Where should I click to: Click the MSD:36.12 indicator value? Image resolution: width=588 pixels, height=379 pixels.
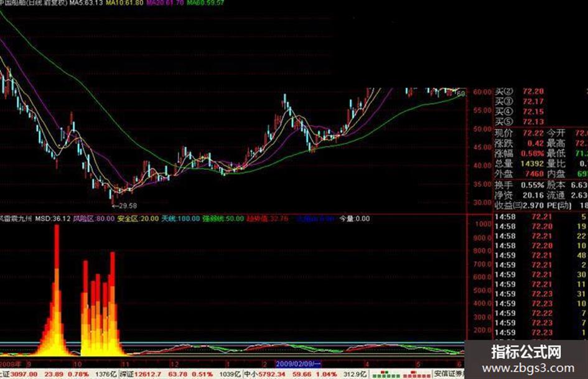tap(53, 218)
